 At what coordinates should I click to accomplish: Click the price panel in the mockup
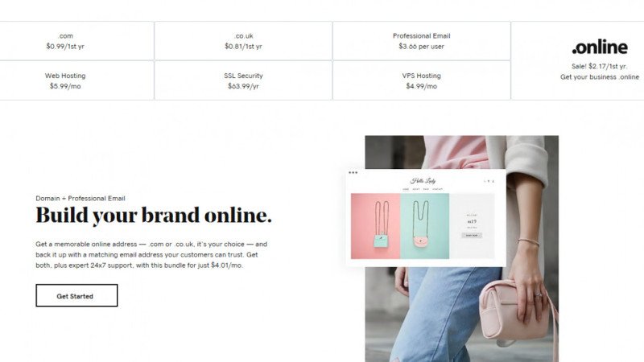[x=472, y=226]
